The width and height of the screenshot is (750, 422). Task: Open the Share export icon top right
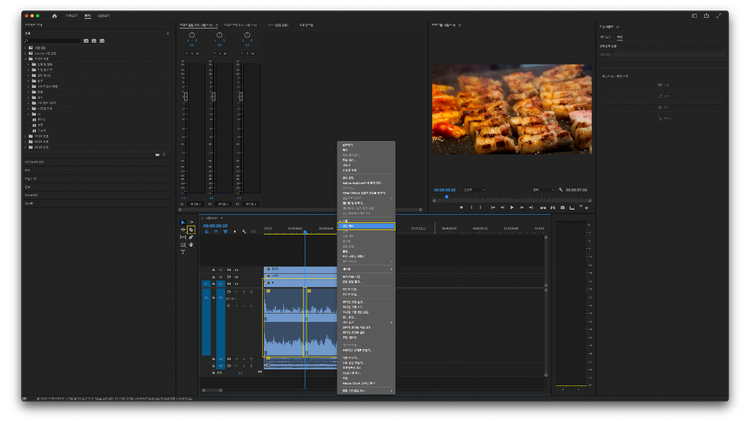706,16
